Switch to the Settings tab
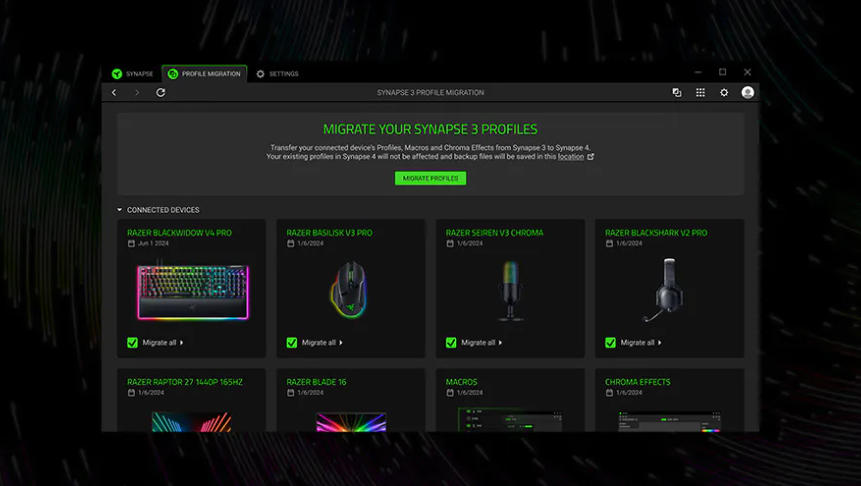Image resolution: width=861 pixels, height=486 pixels. (x=277, y=74)
